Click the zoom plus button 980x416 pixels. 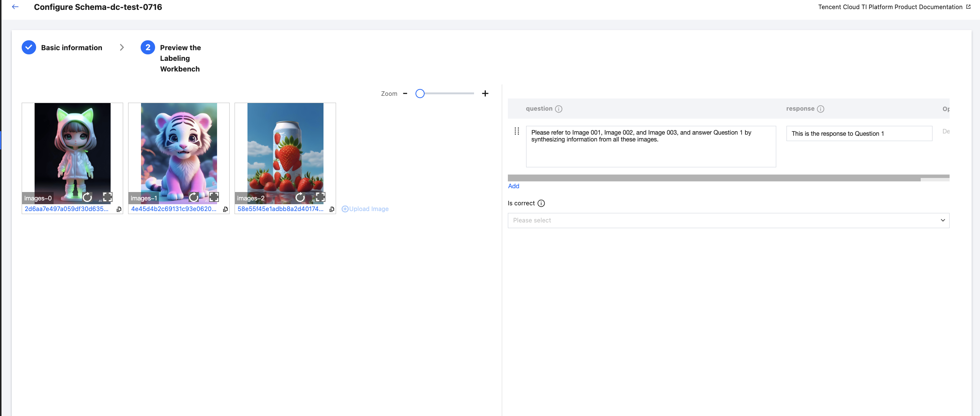click(x=485, y=94)
